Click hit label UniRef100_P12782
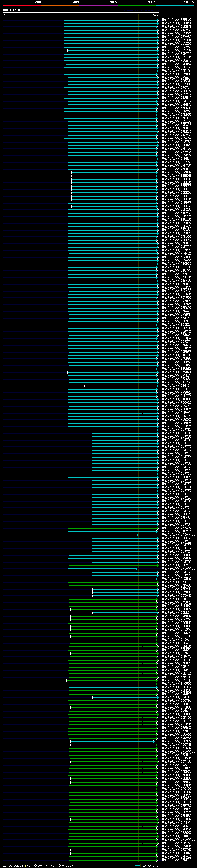Screen dimensions: 197x868 click(x=176, y=50)
